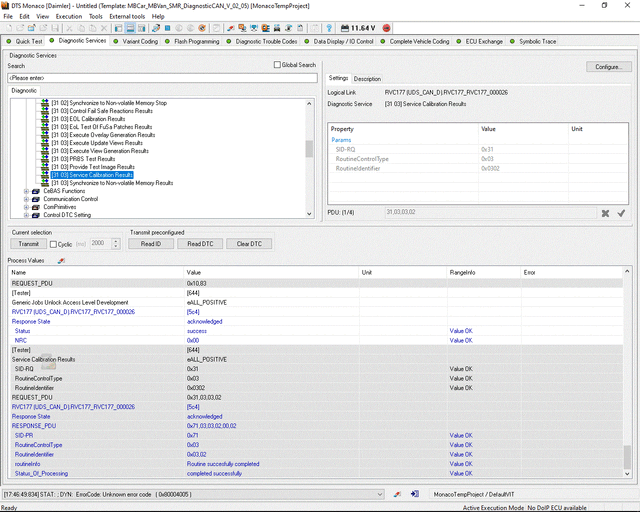
Task: Click the service tree scrollbar up arrow
Action: coord(309,103)
